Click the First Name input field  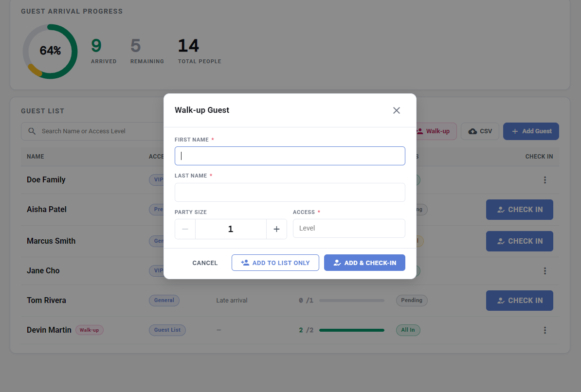click(290, 156)
